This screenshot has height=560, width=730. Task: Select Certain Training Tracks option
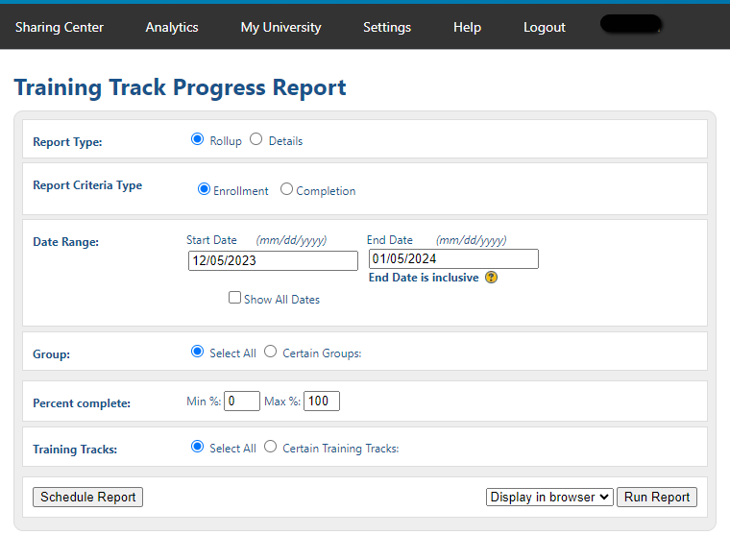pyautogui.click(x=271, y=447)
